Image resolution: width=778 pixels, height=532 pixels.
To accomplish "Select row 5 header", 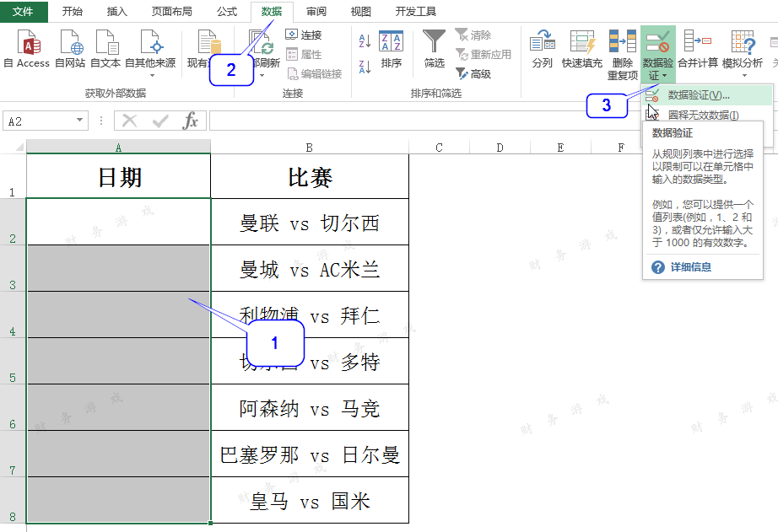I will (x=13, y=361).
